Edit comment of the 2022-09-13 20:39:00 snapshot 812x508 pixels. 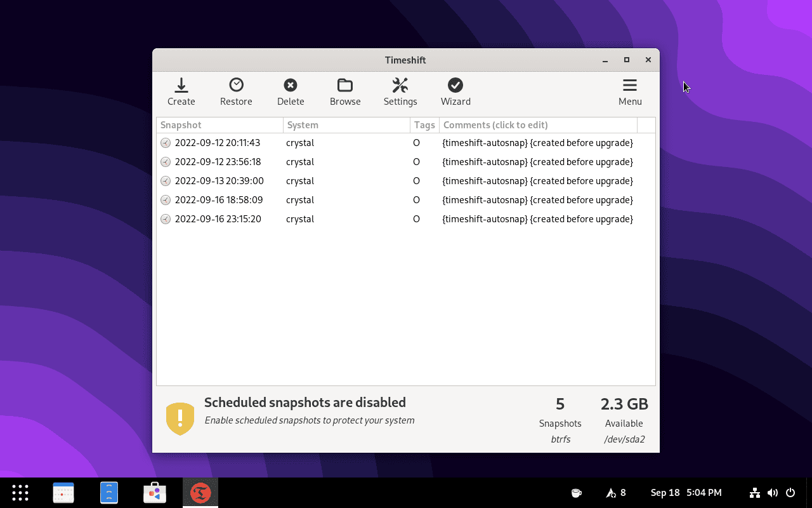[x=537, y=181]
